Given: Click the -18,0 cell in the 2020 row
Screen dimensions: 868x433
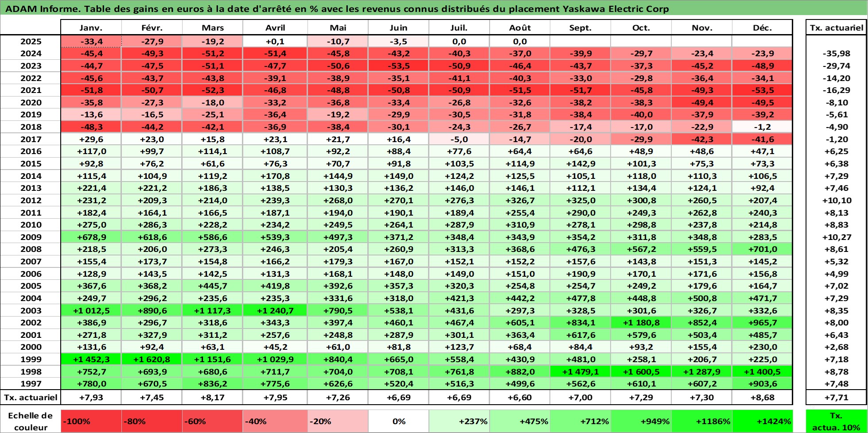Looking at the screenshot, I should click(x=213, y=102).
